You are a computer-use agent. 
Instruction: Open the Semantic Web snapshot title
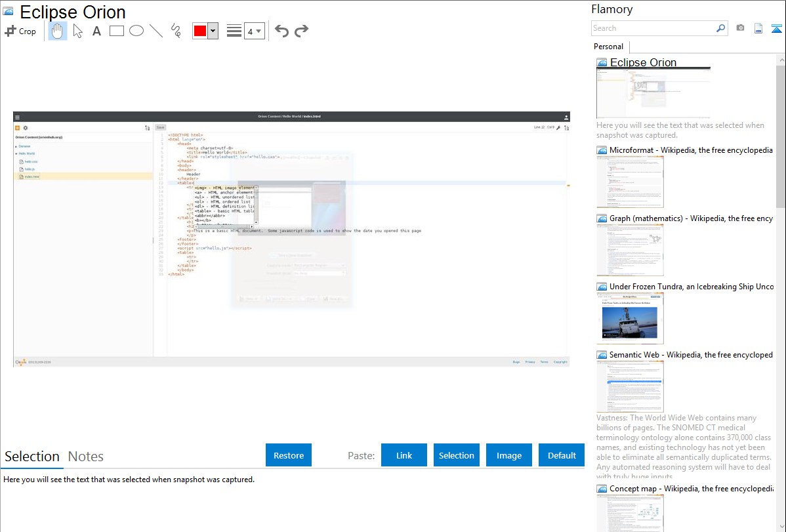[x=691, y=354]
